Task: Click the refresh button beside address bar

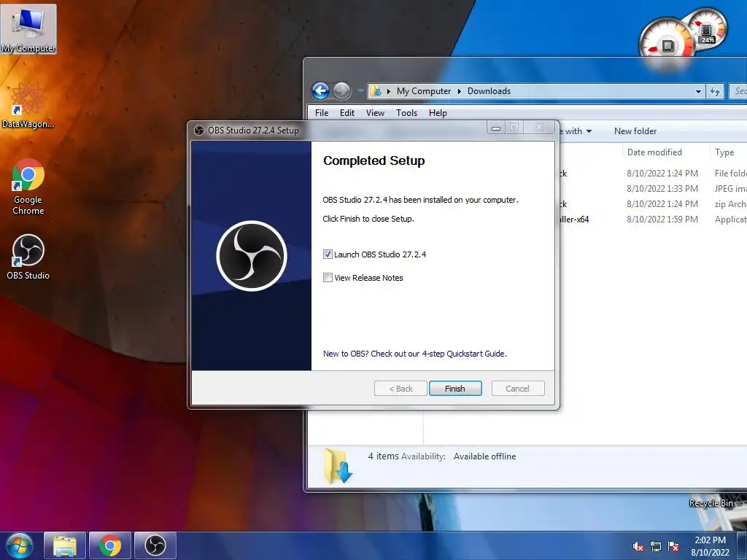Action: pos(715,91)
